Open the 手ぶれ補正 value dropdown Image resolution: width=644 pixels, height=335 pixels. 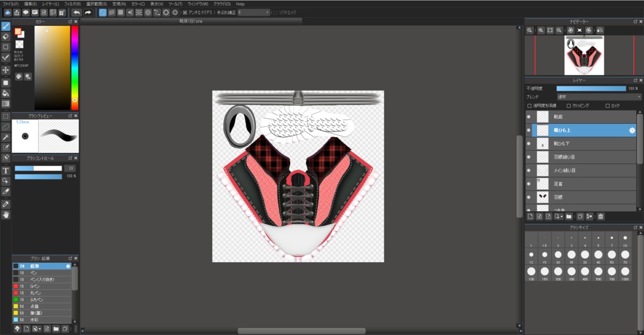pos(254,13)
